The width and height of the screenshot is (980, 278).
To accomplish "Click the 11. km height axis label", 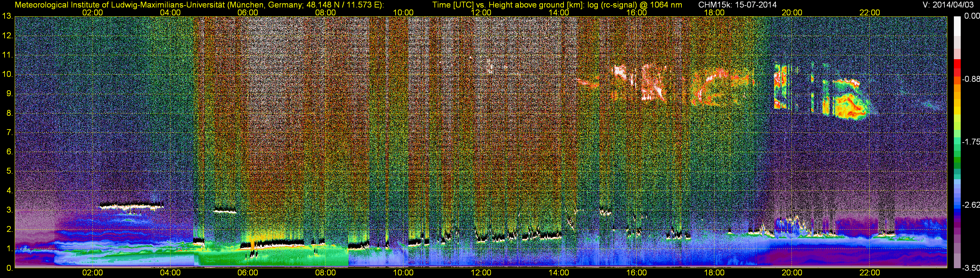I will click(7, 55).
